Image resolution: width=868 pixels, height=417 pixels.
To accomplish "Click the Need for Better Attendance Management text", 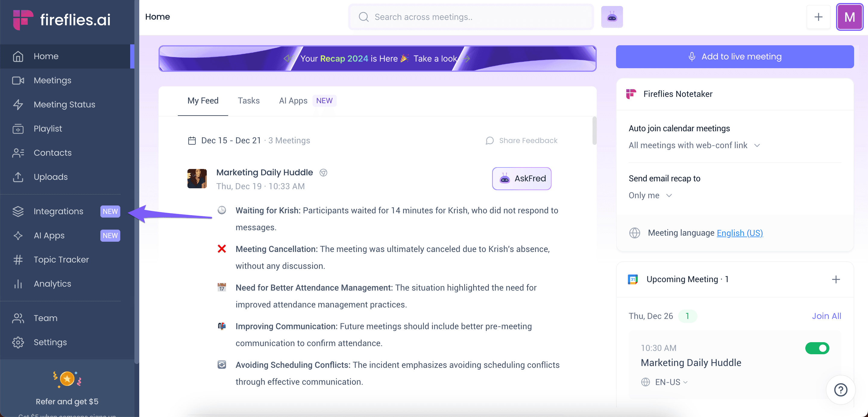I will click(314, 288).
